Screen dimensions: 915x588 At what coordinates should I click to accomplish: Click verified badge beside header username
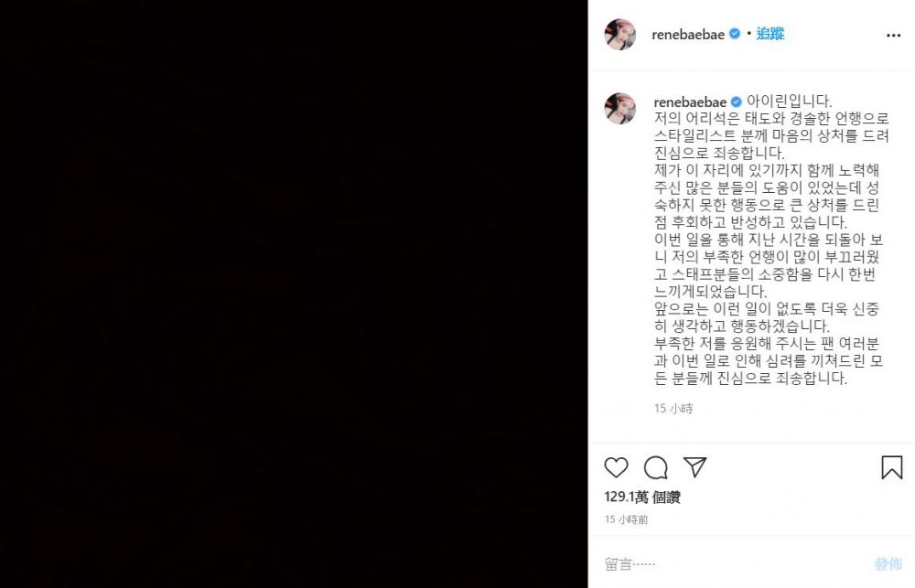coord(735,34)
